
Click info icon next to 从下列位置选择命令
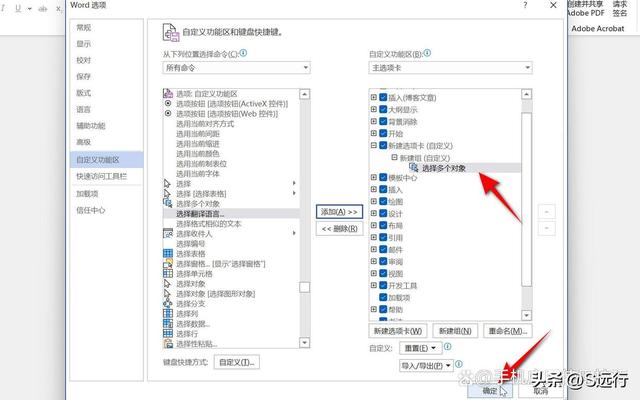pyautogui.click(x=243, y=53)
